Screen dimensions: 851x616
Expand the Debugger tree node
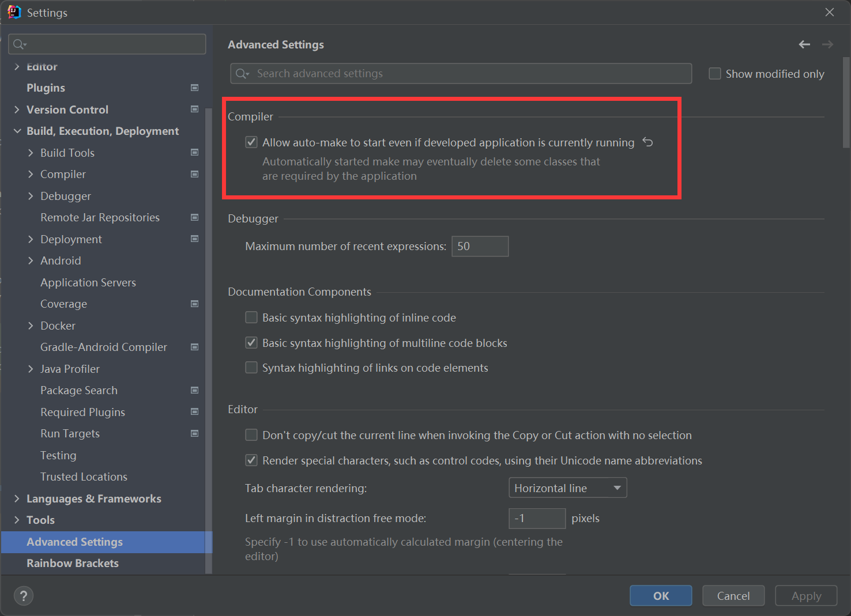point(31,196)
